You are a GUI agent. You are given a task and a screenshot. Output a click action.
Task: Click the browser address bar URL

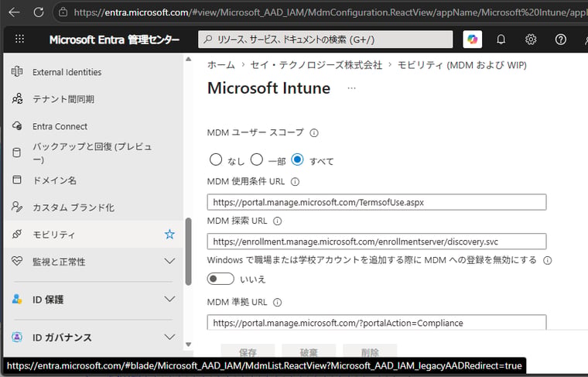point(330,12)
